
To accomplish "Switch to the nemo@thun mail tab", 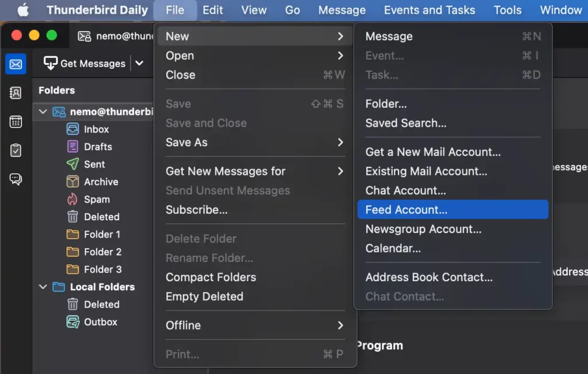I will coord(112,36).
